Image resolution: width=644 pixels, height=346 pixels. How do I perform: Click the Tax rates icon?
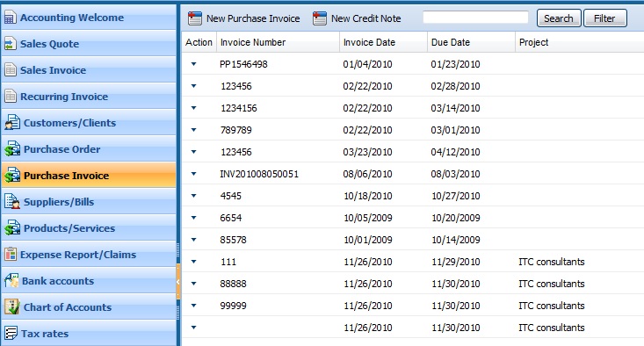11,334
